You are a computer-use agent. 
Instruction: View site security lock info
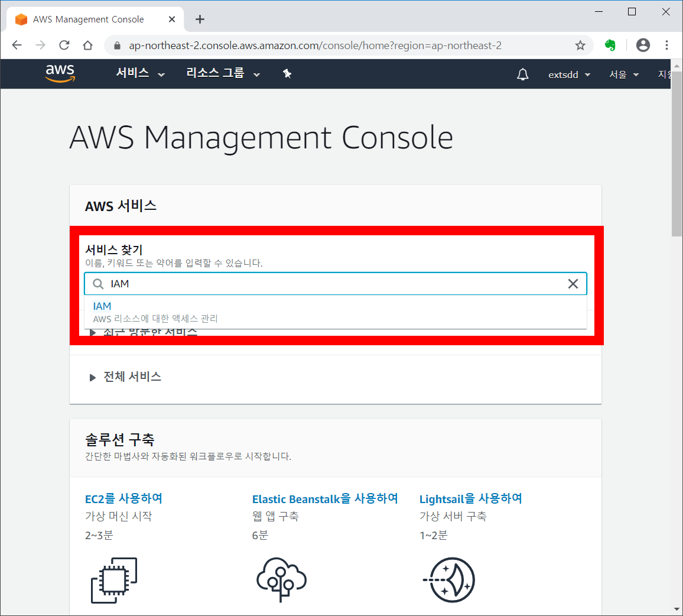(117, 46)
